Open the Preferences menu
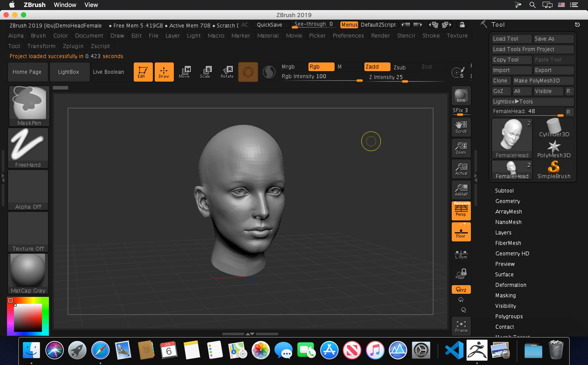Viewport: 588px width, 365px height. pos(348,36)
